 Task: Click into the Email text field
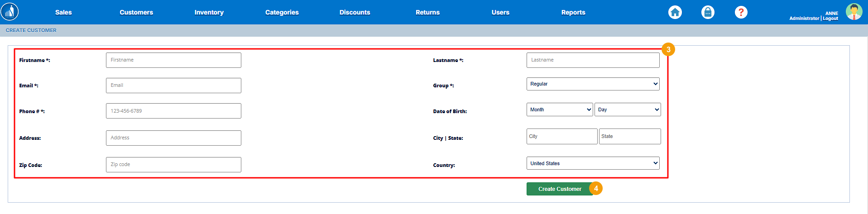point(173,86)
